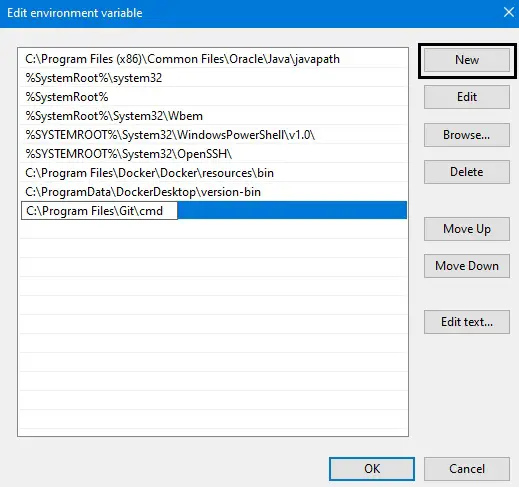Click inside the Git\cmd text field
Viewport: 519px width, 487px height.
pos(99,211)
